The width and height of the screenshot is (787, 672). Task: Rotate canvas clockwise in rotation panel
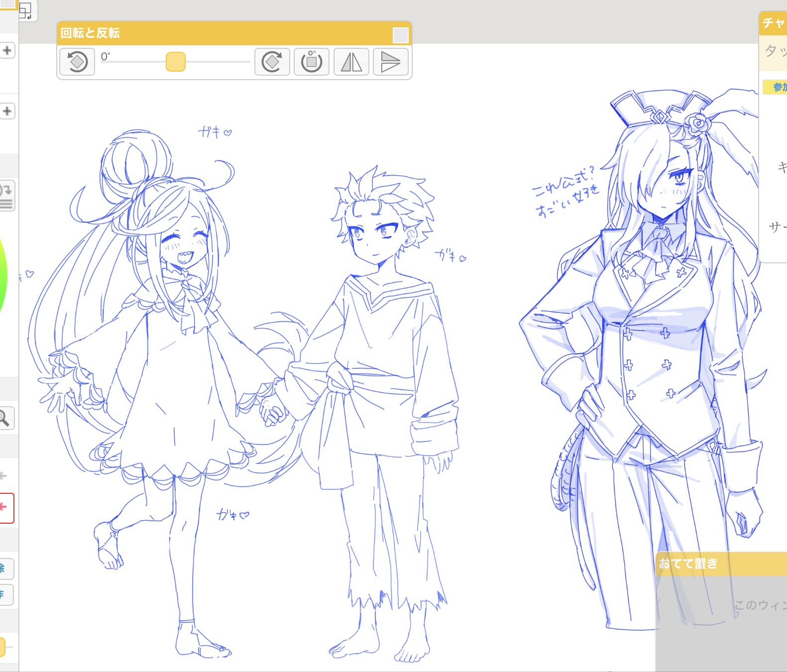[272, 62]
